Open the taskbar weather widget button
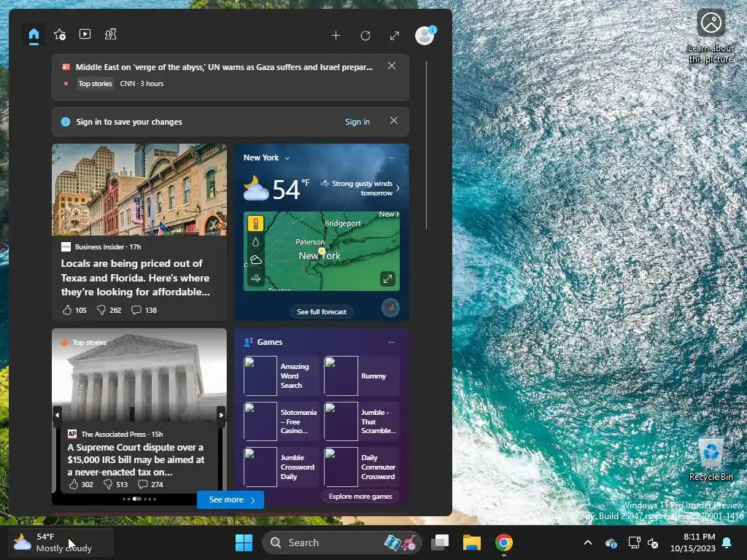 click(x=61, y=542)
